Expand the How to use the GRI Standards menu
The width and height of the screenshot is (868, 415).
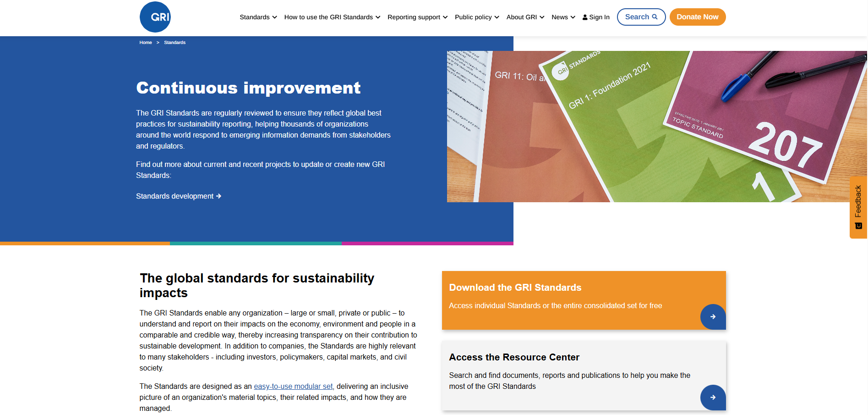pyautogui.click(x=328, y=17)
